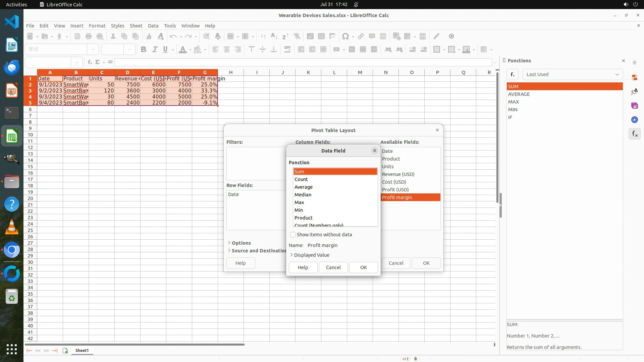Open the Data menu

tap(153, 26)
